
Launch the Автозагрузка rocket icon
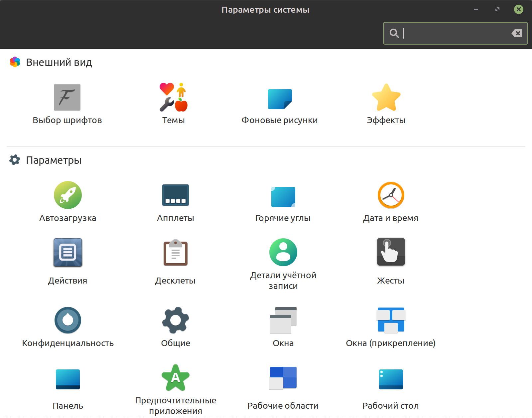pyautogui.click(x=68, y=195)
